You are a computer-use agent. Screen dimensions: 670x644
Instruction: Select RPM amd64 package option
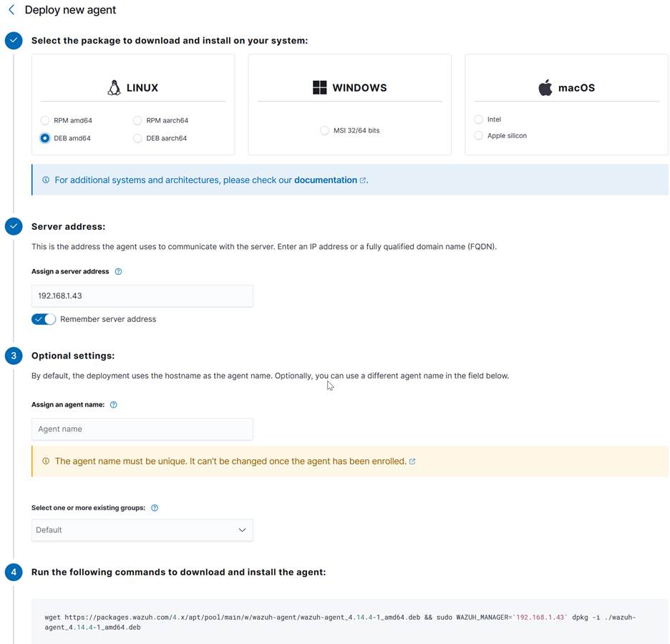45,121
